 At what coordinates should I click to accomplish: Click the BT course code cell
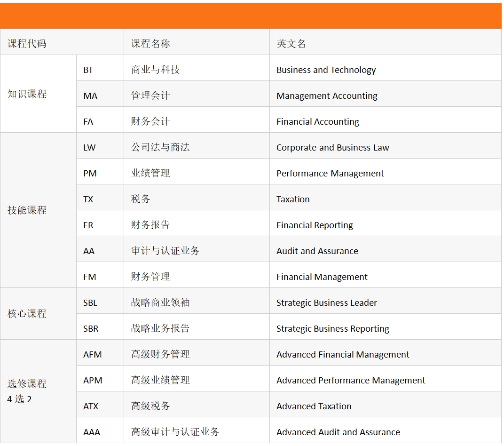pos(88,70)
